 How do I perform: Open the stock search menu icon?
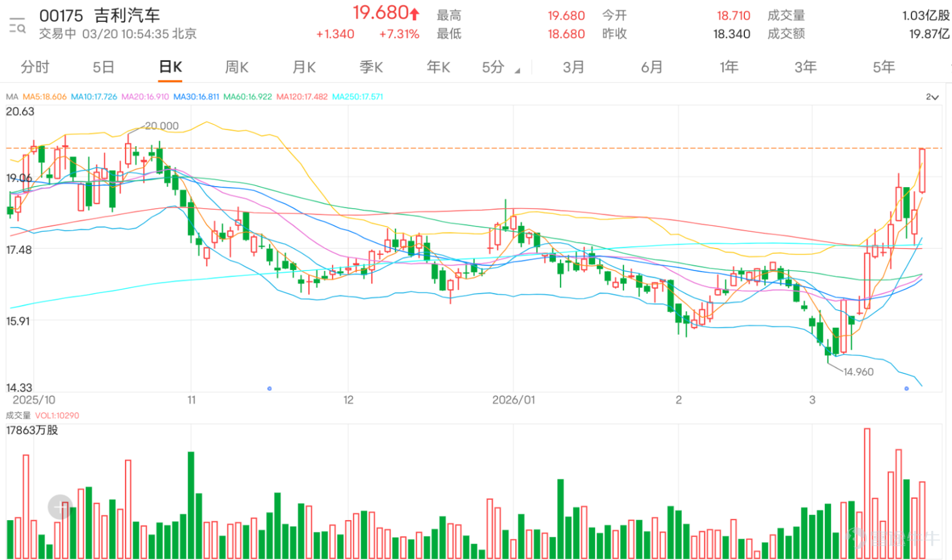(x=17, y=26)
